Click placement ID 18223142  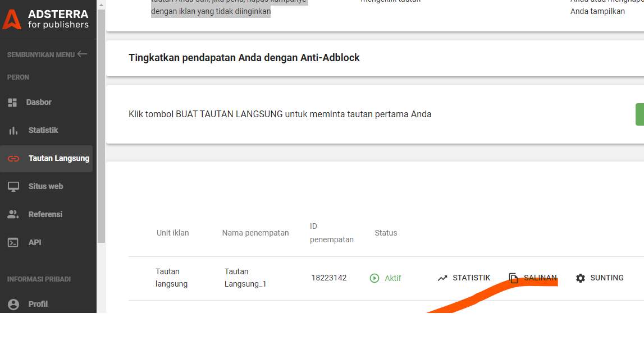(328, 278)
